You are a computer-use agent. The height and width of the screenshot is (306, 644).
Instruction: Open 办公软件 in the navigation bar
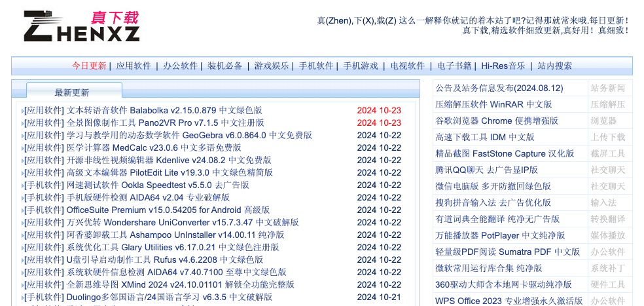click(180, 66)
